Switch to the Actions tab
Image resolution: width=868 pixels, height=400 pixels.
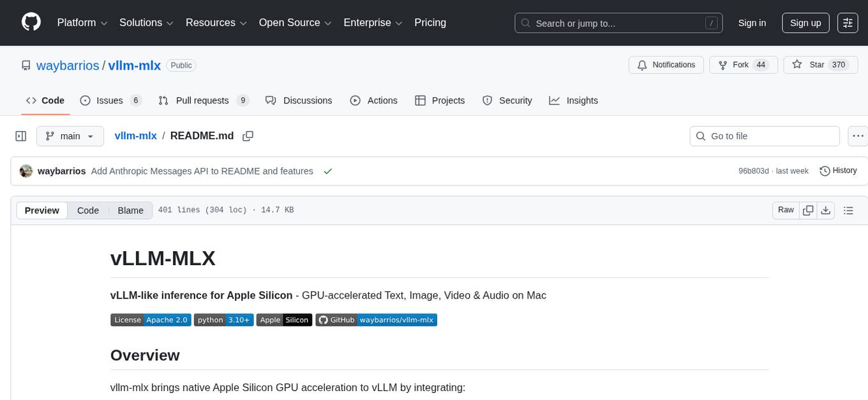[374, 100]
